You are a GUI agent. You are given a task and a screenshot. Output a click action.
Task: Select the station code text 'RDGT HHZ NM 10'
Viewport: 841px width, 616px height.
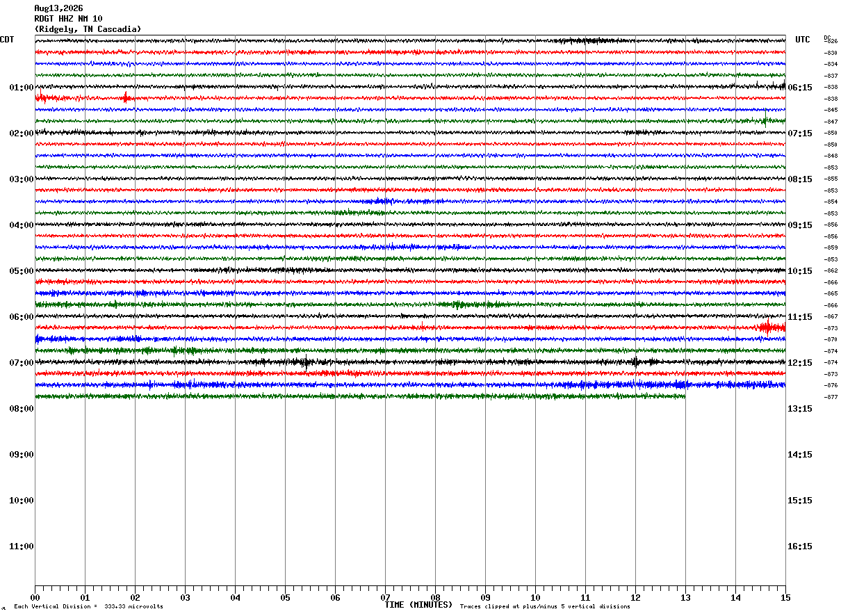pos(68,19)
